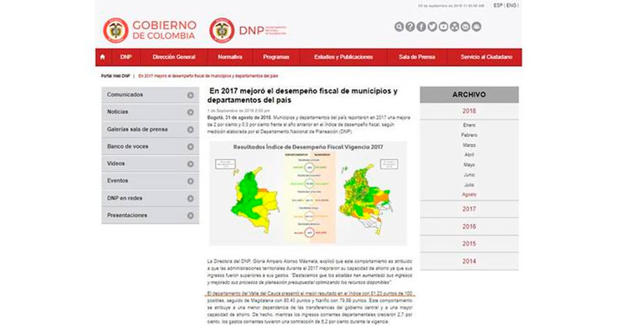This screenshot has width=644, height=327.
Task: Select Agosto in the archive list
Action: [x=469, y=194]
